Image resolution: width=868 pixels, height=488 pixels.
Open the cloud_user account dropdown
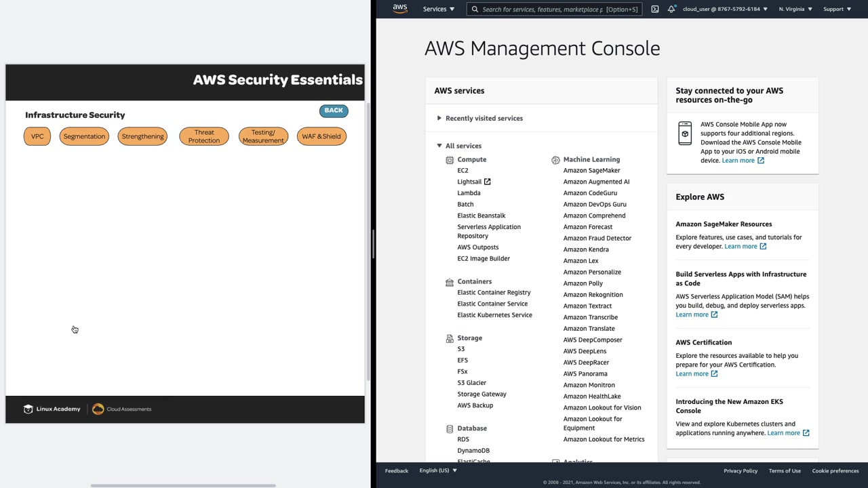click(x=725, y=9)
